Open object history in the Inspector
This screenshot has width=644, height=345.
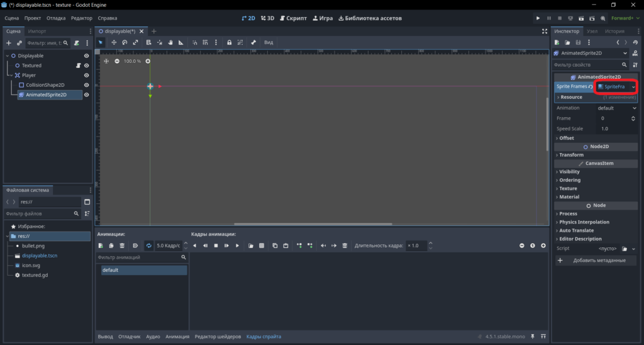point(635,42)
